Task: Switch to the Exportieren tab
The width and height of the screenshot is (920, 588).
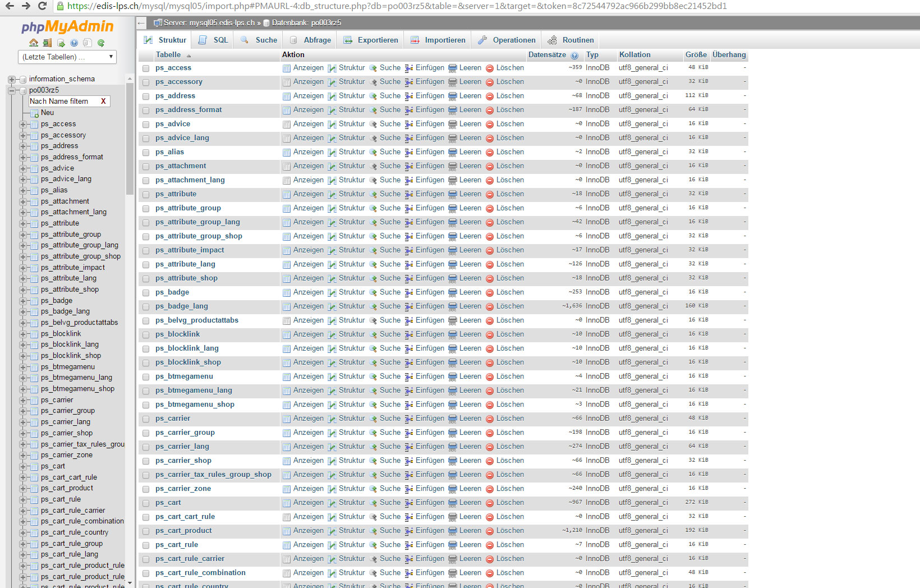Action: (370, 40)
